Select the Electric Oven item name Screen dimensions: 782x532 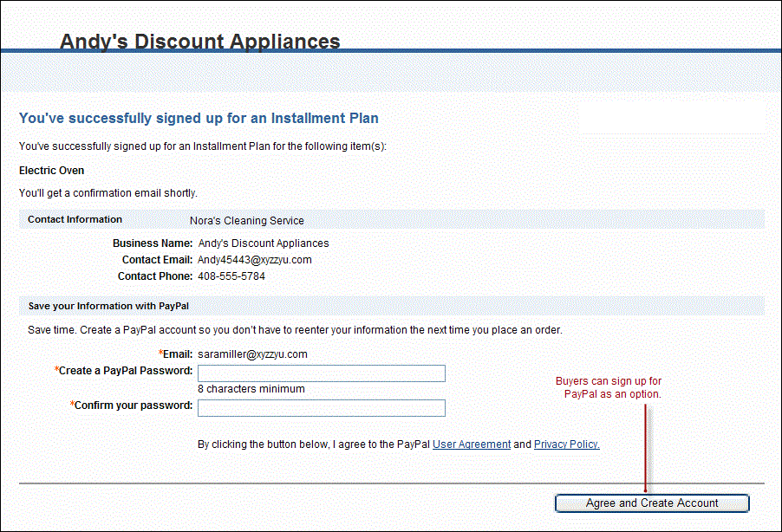pos(52,171)
